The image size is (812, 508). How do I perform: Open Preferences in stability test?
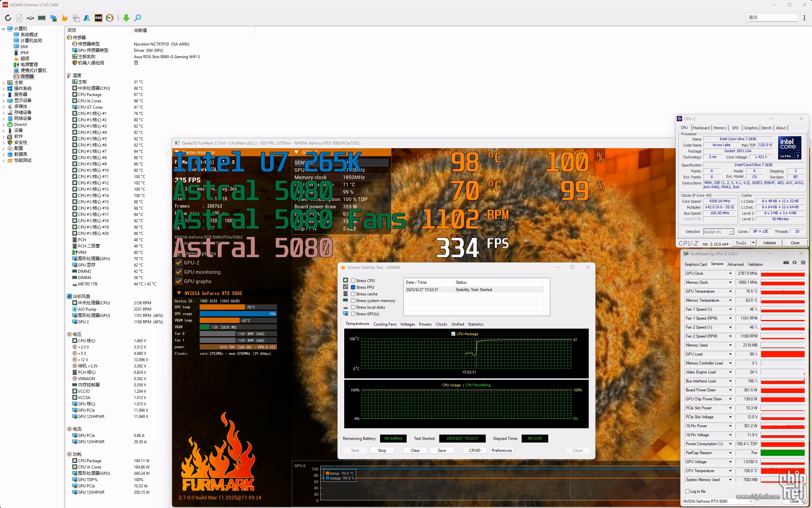coord(502,450)
